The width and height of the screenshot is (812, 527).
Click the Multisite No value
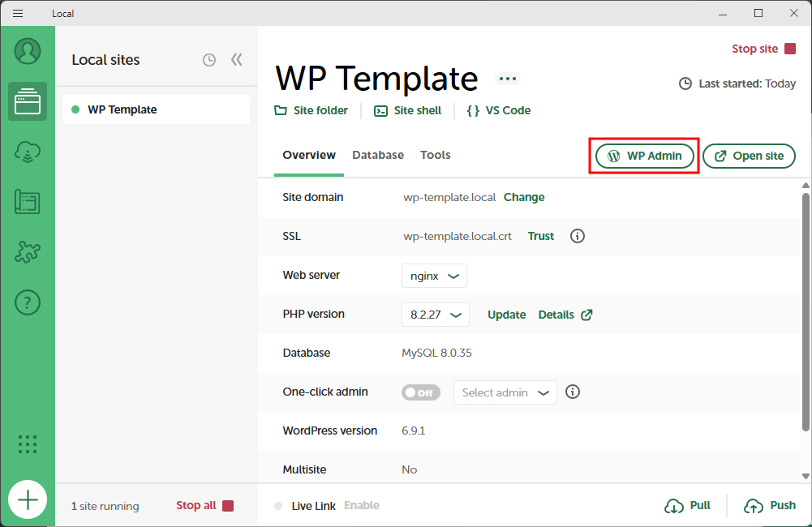pyautogui.click(x=409, y=469)
